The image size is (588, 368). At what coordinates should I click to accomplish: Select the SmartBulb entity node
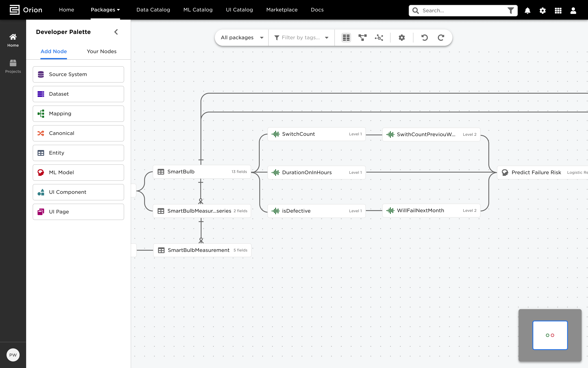(x=202, y=172)
